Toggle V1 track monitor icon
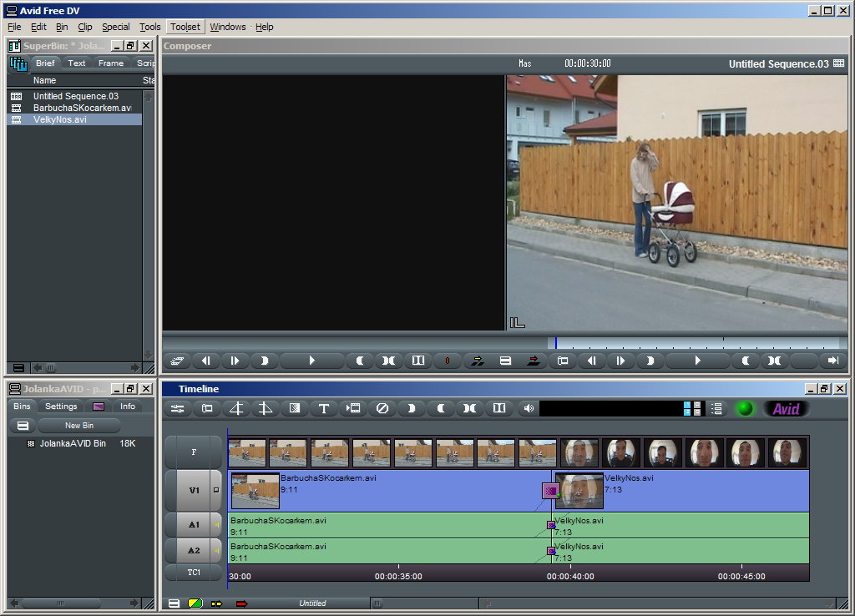Viewport: 855px width, 616px height. [216, 490]
